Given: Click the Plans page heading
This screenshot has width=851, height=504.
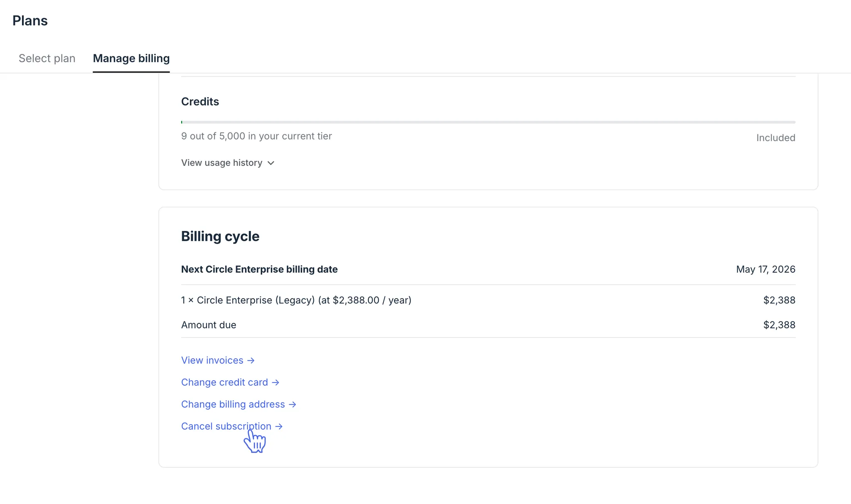Looking at the screenshot, I should pyautogui.click(x=30, y=21).
